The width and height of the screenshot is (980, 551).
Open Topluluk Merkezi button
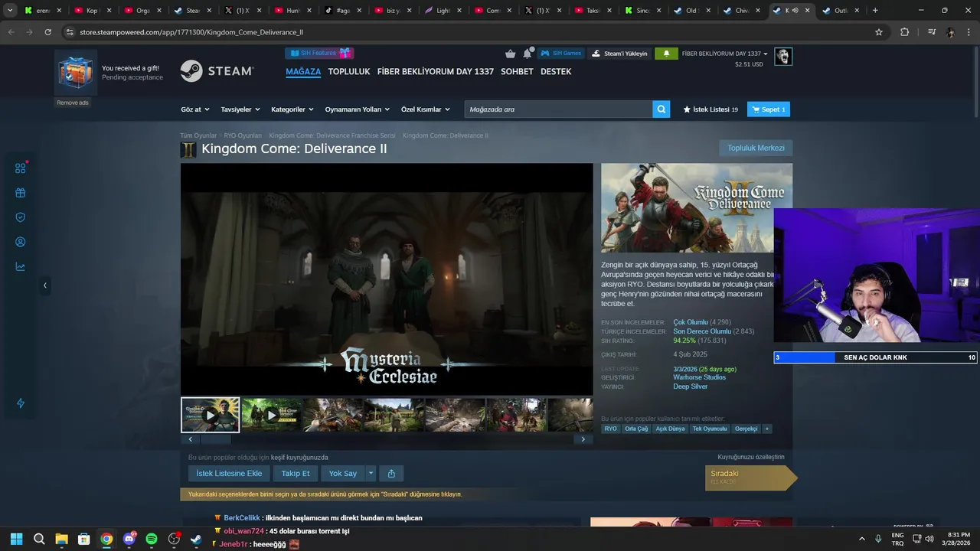point(756,148)
